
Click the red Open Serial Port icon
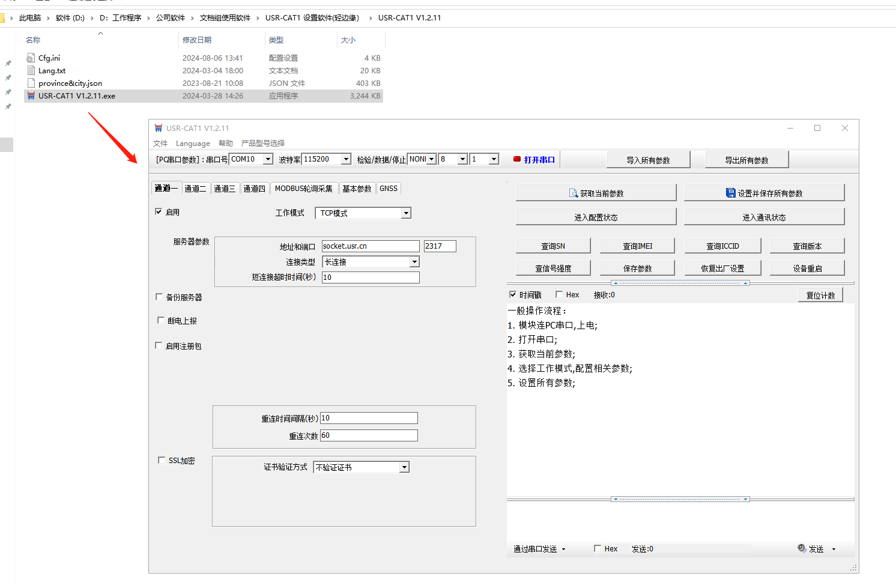516,159
